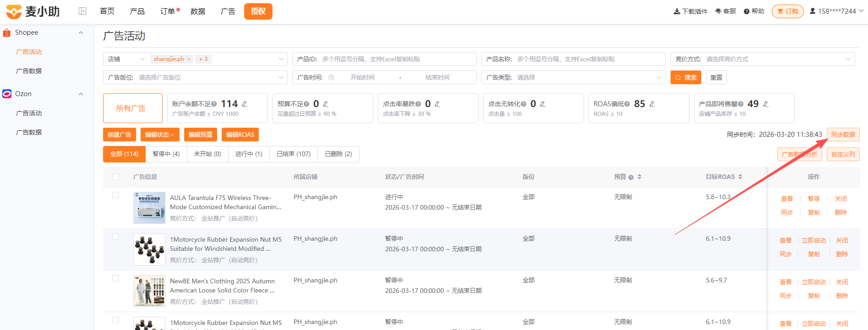
Task: Edit the 点击无转化 threshold via its pencil icon
Action: (543, 104)
